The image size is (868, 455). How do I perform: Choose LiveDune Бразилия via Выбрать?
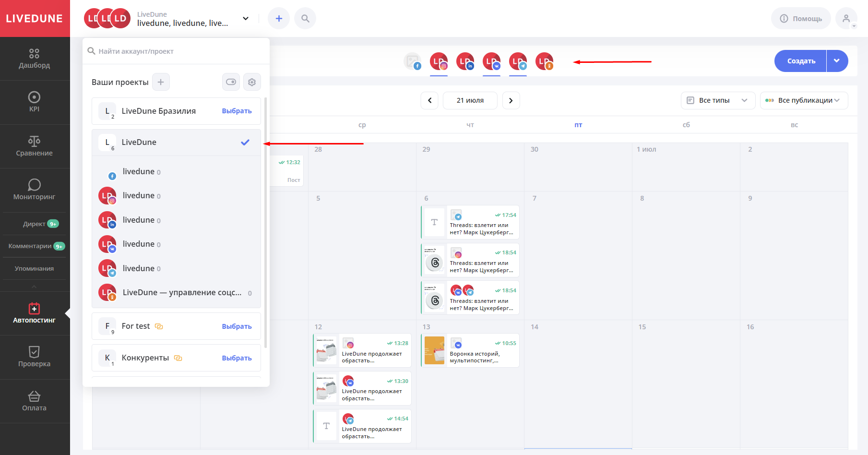pos(237,111)
